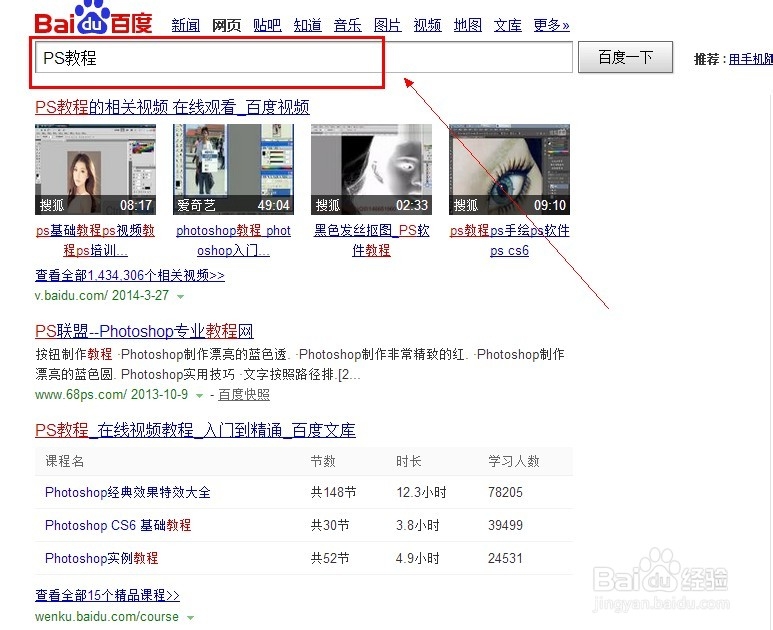Click the 4.9小时 duration cell
Image resolution: width=773 pixels, height=630 pixels.
tap(418, 558)
